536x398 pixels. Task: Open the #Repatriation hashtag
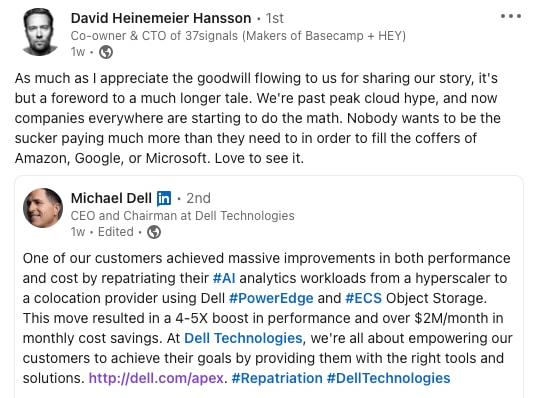(x=277, y=378)
